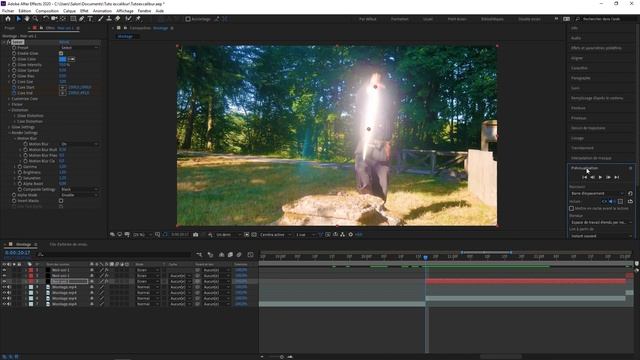Collapse the Render Settings group
The width and height of the screenshot is (640, 360).
(x=9, y=133)
